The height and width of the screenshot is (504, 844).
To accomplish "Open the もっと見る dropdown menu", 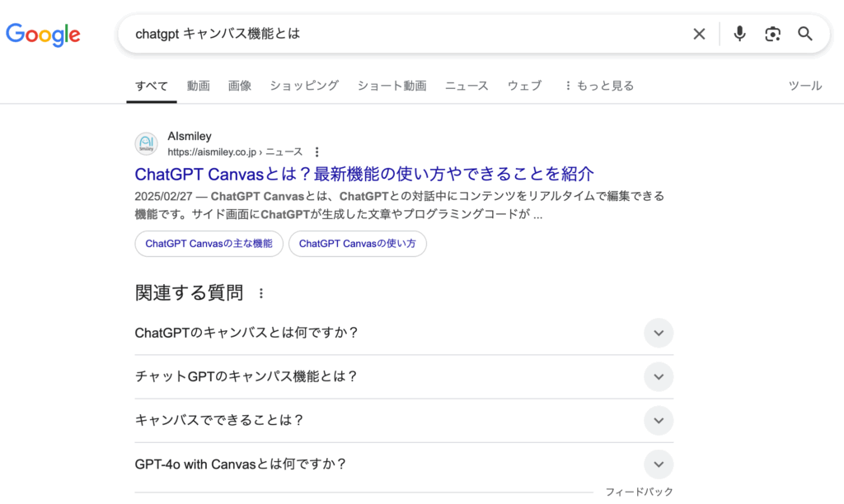I will (598, 86).
